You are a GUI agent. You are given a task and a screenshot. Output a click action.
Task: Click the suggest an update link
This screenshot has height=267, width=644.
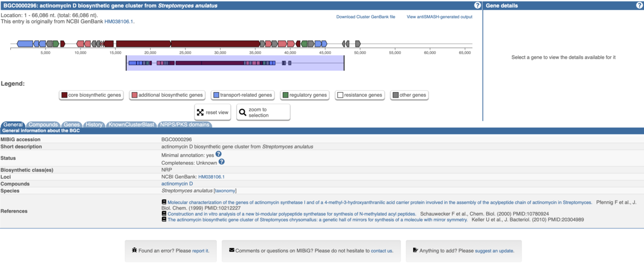(x=494, y=250)
